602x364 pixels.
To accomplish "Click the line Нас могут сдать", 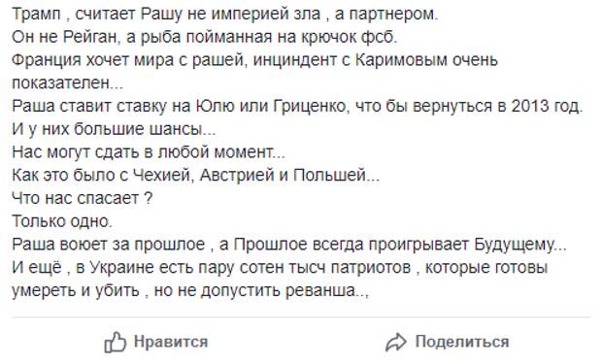I will pyautogui.click(x=149, y=152).
